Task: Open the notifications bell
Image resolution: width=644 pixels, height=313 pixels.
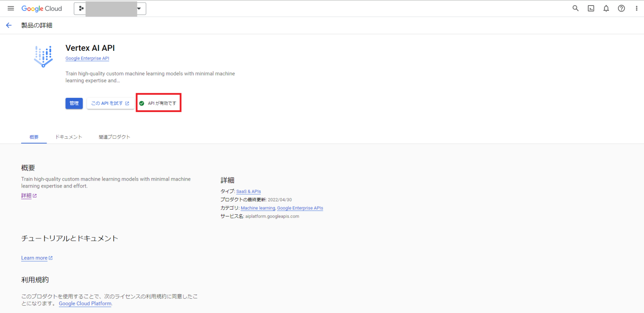Action: (606, 9)
